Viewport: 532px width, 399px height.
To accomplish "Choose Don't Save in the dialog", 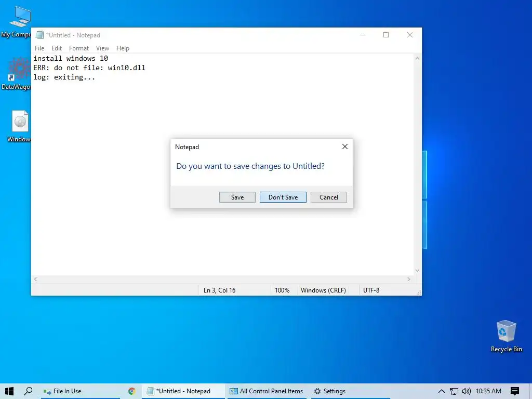I will (283, 197).
